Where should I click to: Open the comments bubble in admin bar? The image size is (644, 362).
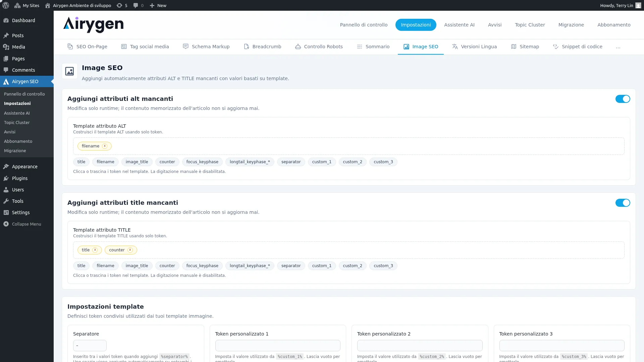click(136, 5)
